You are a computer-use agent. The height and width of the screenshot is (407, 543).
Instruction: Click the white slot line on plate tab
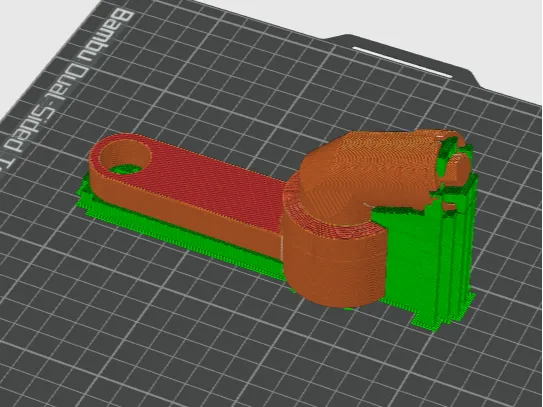tap(402, 62)
